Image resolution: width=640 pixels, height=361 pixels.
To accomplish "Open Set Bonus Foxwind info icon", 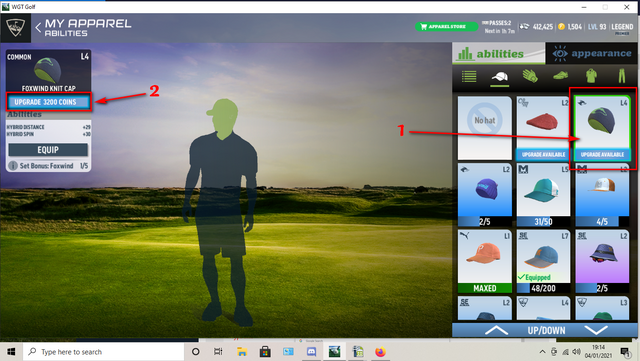I will coord(13,166).
